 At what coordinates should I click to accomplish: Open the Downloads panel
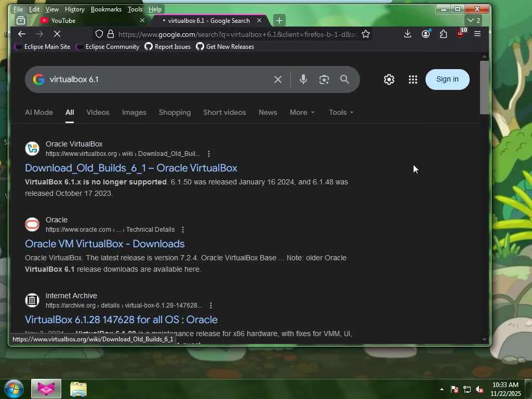(408, 34)
